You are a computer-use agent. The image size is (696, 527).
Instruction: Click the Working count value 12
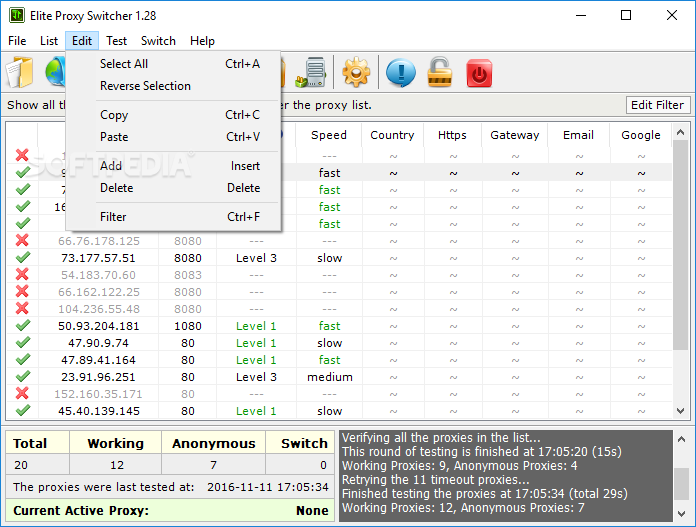click(x=117, y=465)
